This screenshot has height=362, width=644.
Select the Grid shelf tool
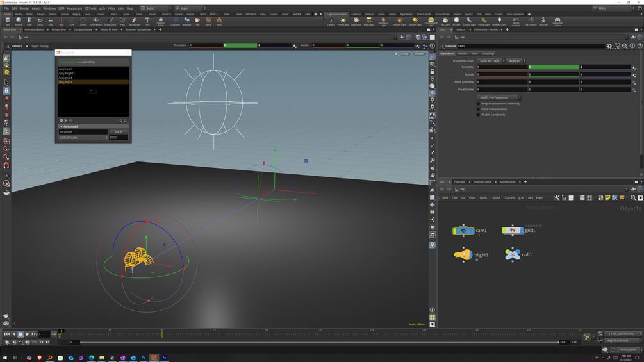click(x=51, y=21)
